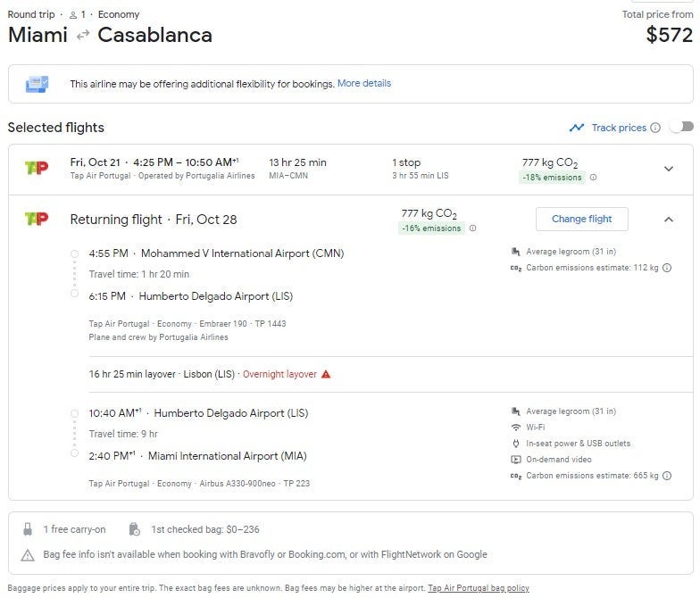Click the Wi-Fi amenity on TP 223 leg
Viewport: 700px width, 598px height.
click(536, 428)
